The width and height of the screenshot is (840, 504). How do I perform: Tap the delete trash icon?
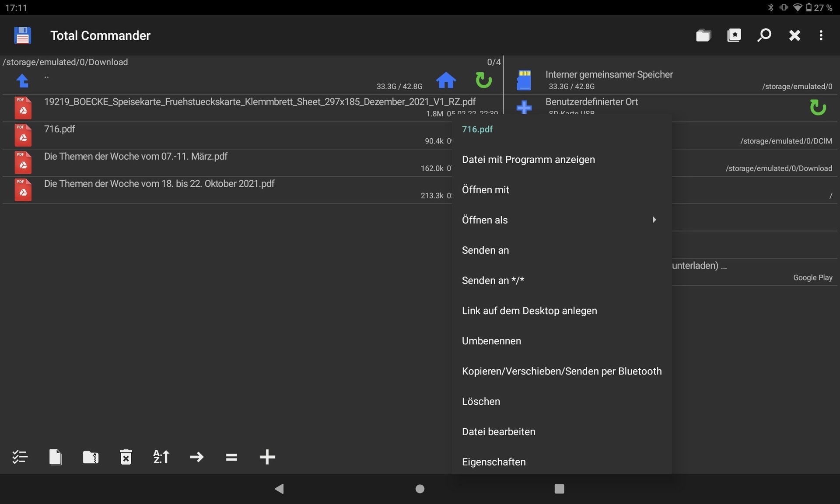(x=126, y=457)
